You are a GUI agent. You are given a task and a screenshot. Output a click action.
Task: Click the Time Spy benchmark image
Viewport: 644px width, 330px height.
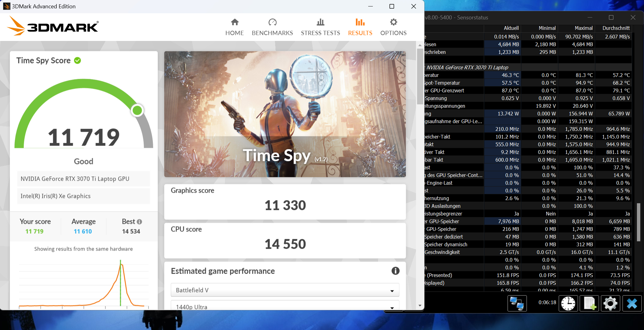pos(285,114)
